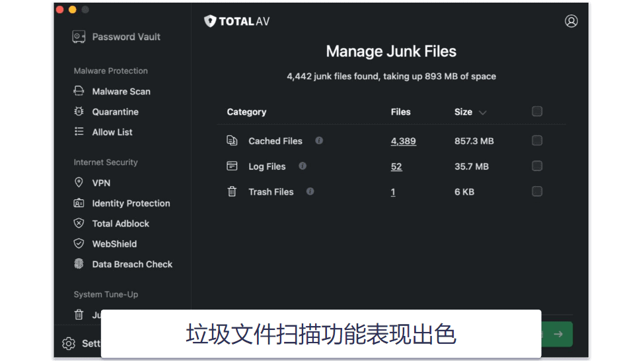Screen dimensions: 644x361
Task: Click the Trash Files category label
Action: point(271,192)
